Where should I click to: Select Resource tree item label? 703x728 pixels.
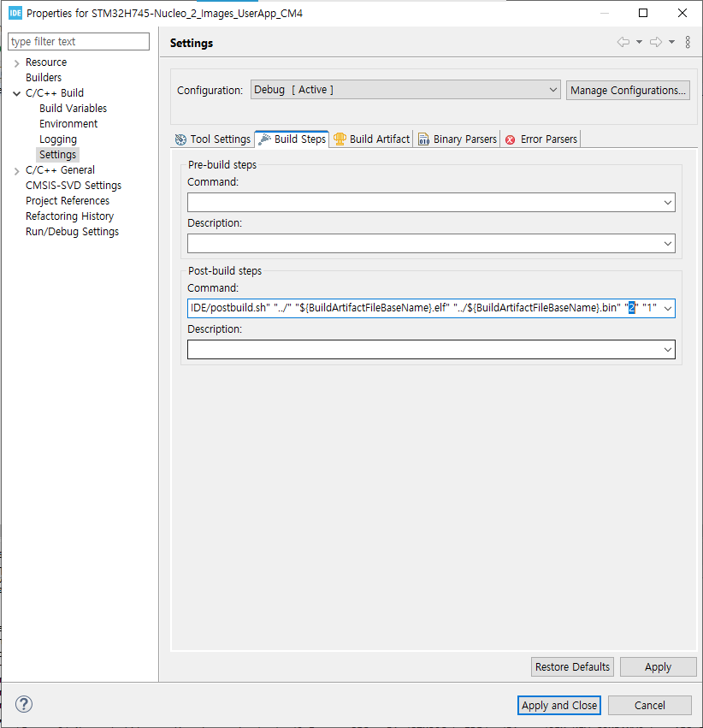click(46, 62)
